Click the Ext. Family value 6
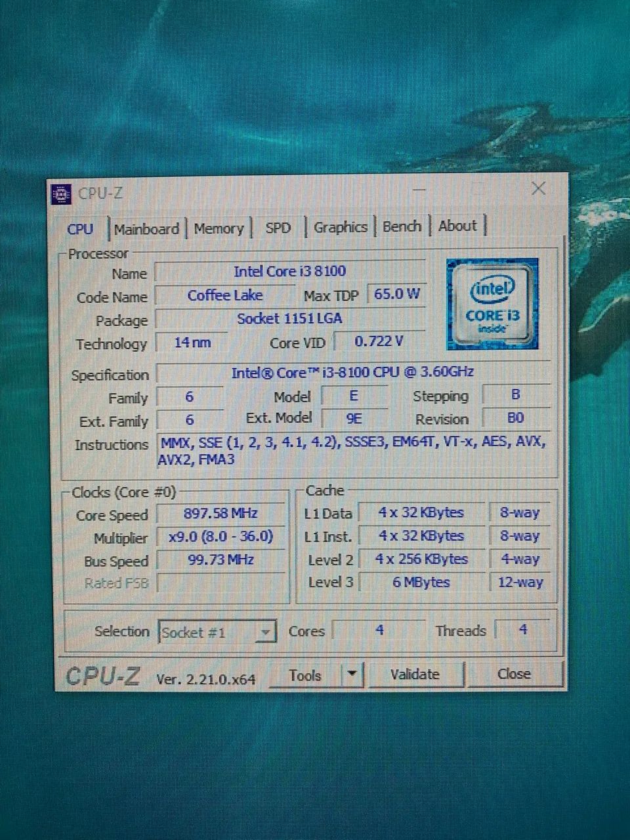The height and width of the screenshot is (840, 630). 190,419
